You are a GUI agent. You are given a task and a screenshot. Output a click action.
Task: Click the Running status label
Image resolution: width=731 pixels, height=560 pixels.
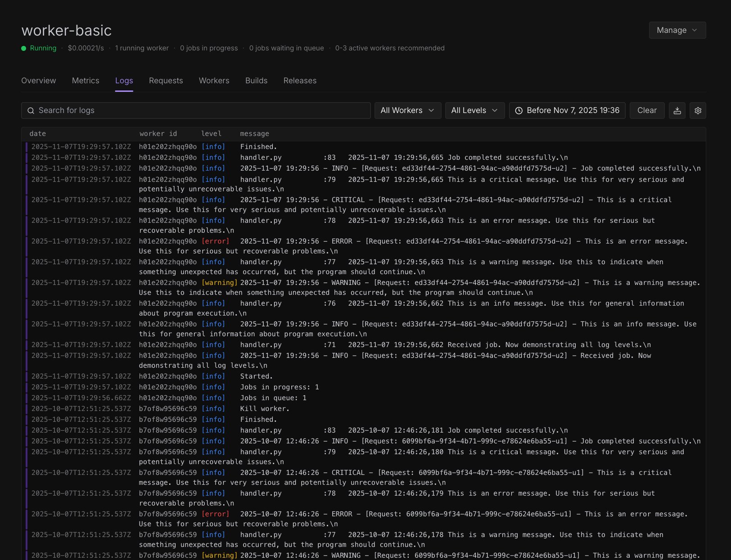pos(43,48)
